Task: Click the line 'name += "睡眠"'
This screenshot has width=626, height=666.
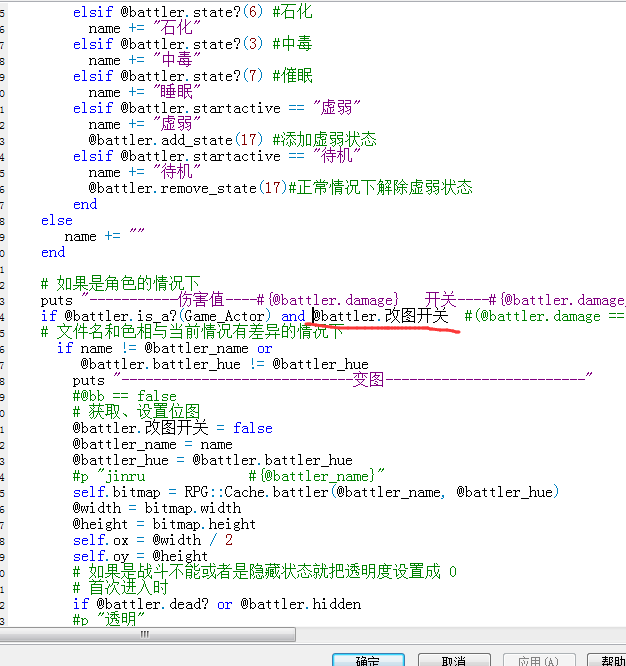Action: point(144,92)
